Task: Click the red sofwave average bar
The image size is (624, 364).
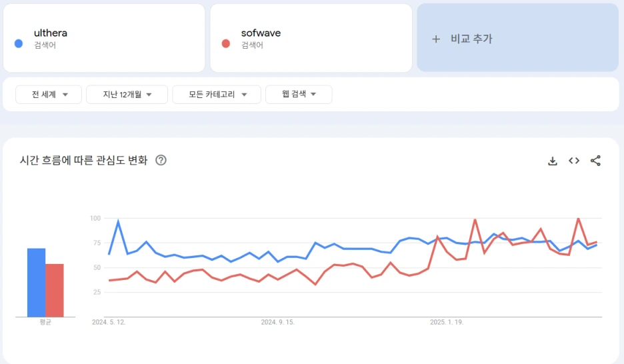Action: tap(55, 291)
